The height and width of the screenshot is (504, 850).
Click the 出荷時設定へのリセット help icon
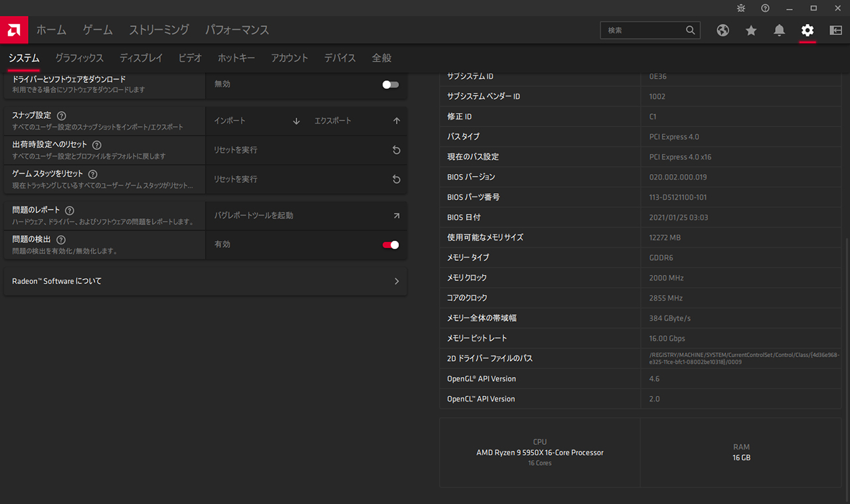pos(97,145)
